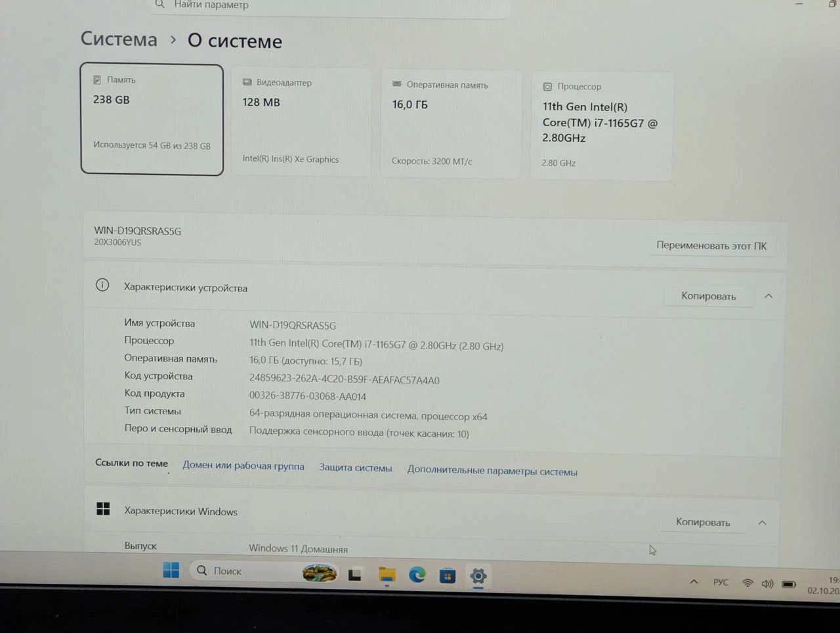Select the Оперативная память card

click(451, 124)
